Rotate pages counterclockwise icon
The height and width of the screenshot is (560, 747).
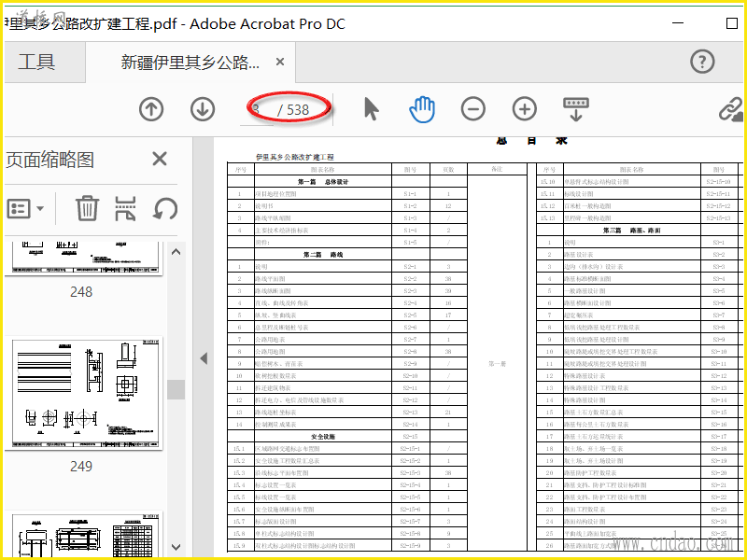pos(165,208)
